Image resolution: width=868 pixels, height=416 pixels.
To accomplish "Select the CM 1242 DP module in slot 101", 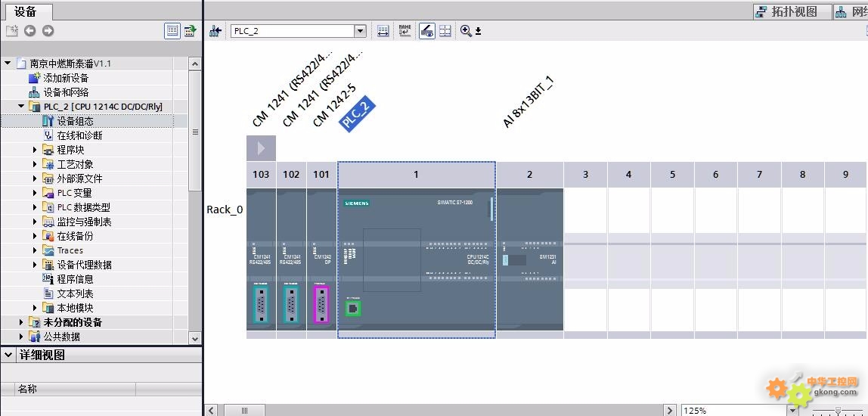I will pos(321,259).
